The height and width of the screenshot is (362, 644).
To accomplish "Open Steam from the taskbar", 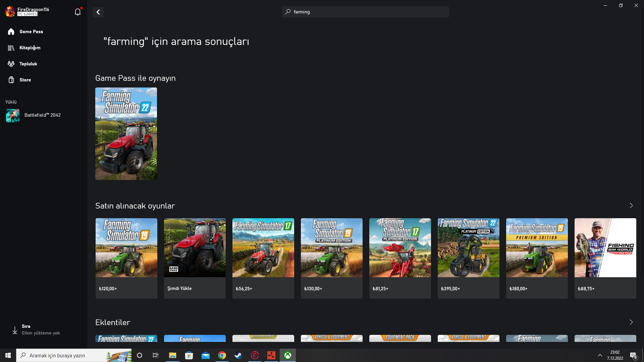I will coord(238,355).
